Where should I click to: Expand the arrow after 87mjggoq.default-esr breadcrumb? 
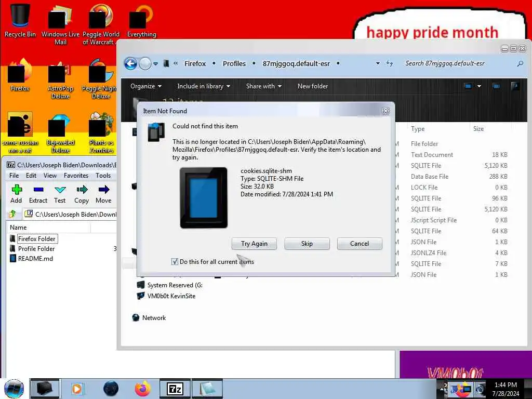pos(338,63)
